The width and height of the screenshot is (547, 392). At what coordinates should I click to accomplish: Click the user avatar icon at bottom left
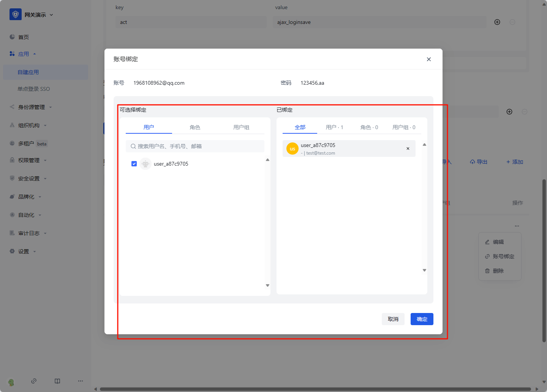click(11, 382)
